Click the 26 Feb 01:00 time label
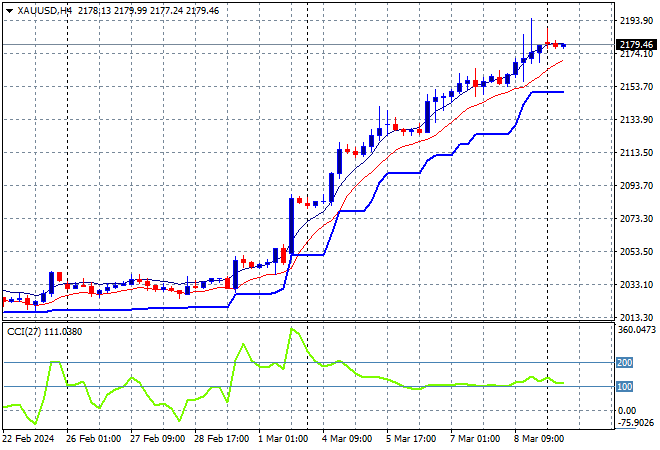The height and width of the screenshot is (450, 660). (x=92, y=438)
